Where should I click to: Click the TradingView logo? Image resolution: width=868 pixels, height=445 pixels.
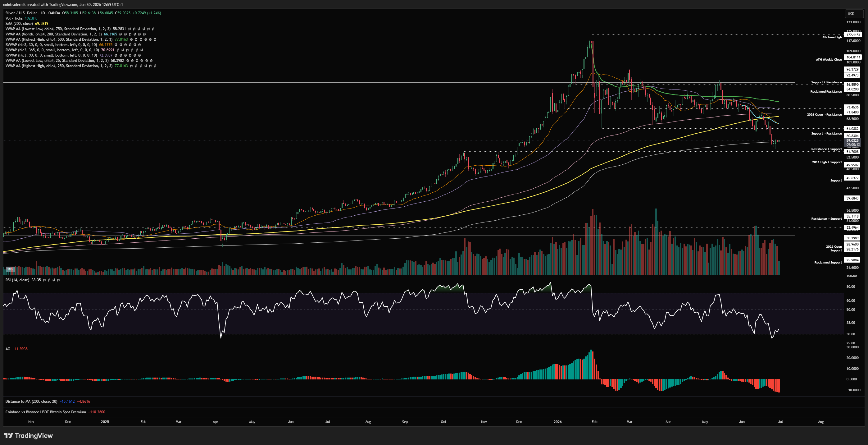point(28,436)
